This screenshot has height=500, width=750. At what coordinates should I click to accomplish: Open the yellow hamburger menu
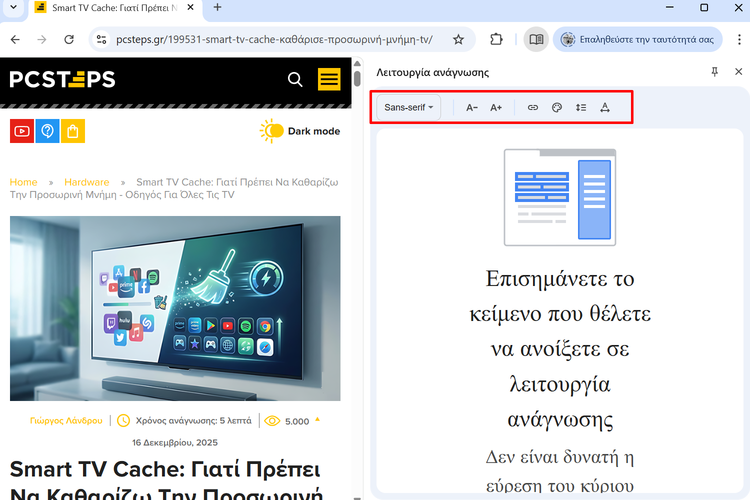click(x=329, y=79)
